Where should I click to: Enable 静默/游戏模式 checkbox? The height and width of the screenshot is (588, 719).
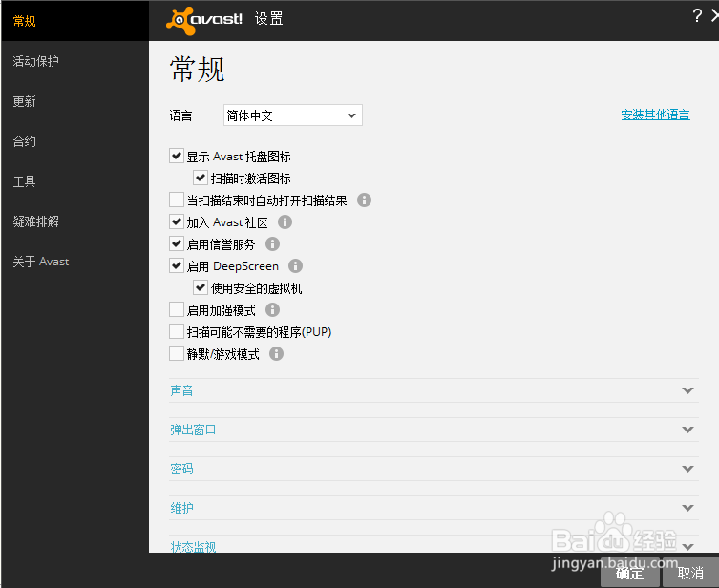[x=177, y=353]
